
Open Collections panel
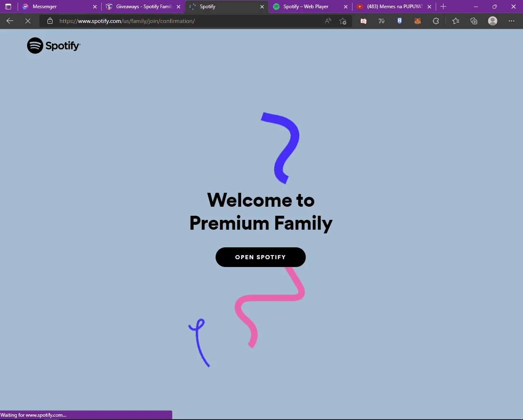[474, 21]
